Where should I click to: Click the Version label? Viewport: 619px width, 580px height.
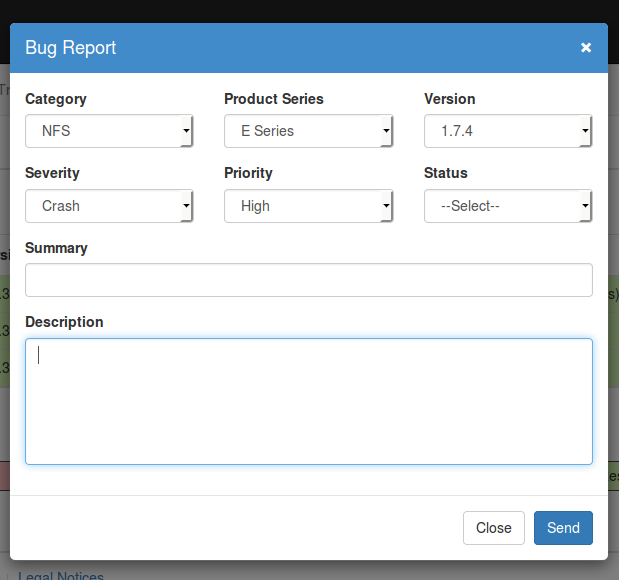click(x=450, y=99)
